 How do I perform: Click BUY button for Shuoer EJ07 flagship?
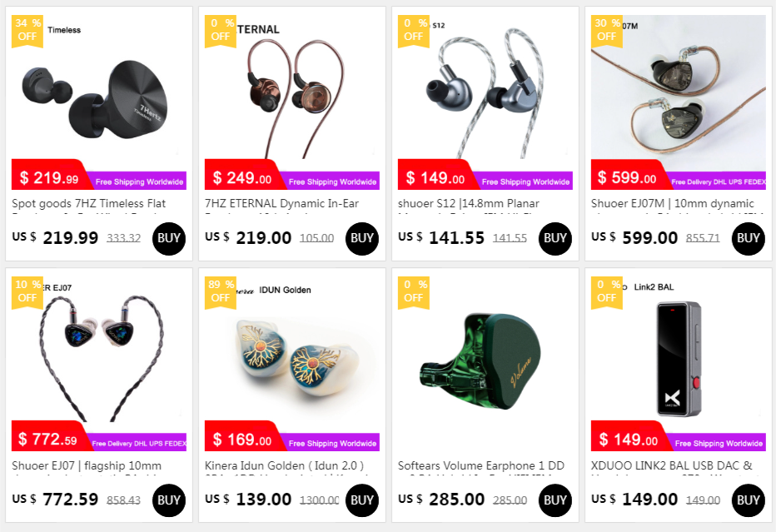tap(169, 500)
